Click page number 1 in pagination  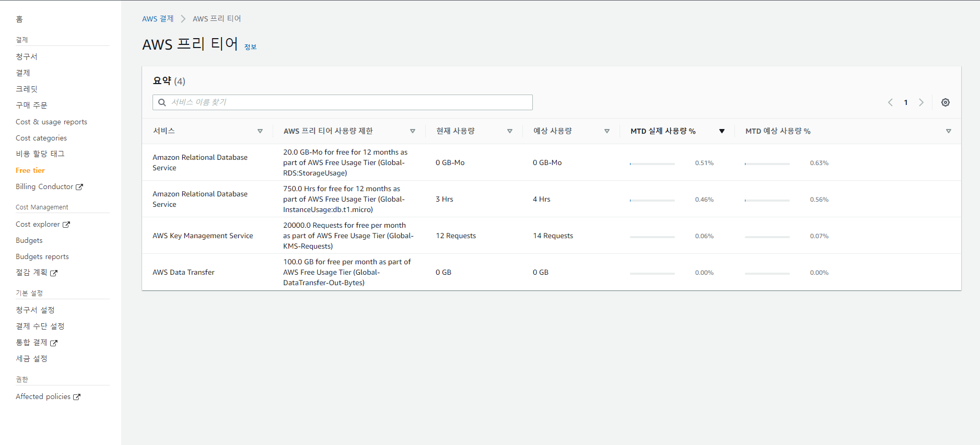pos(906,102)
